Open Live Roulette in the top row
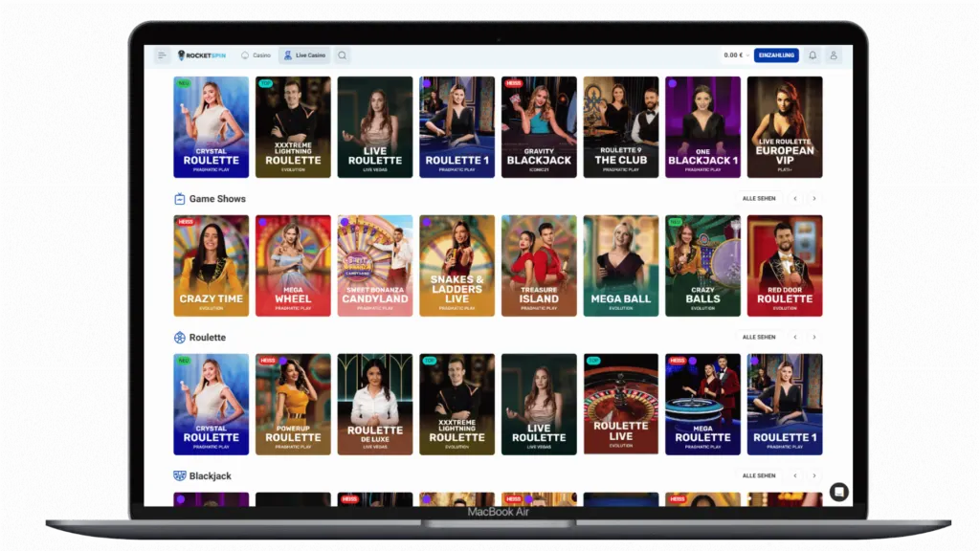 [x=375, y=127]
